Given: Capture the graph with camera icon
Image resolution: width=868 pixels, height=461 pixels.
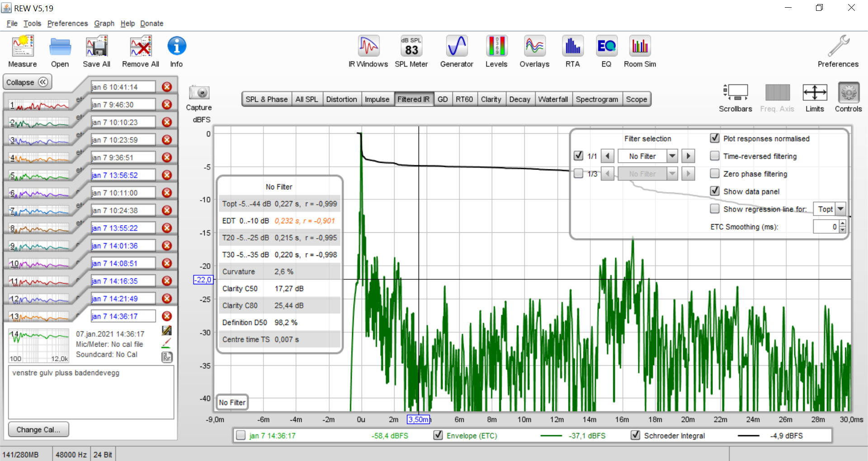Looking at the screenshot, I should [199, 93].
